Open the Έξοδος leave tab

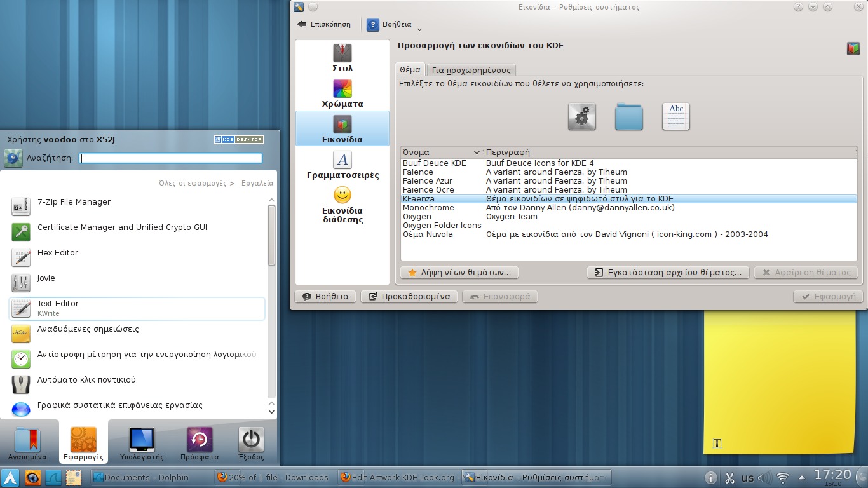point(251,444)
